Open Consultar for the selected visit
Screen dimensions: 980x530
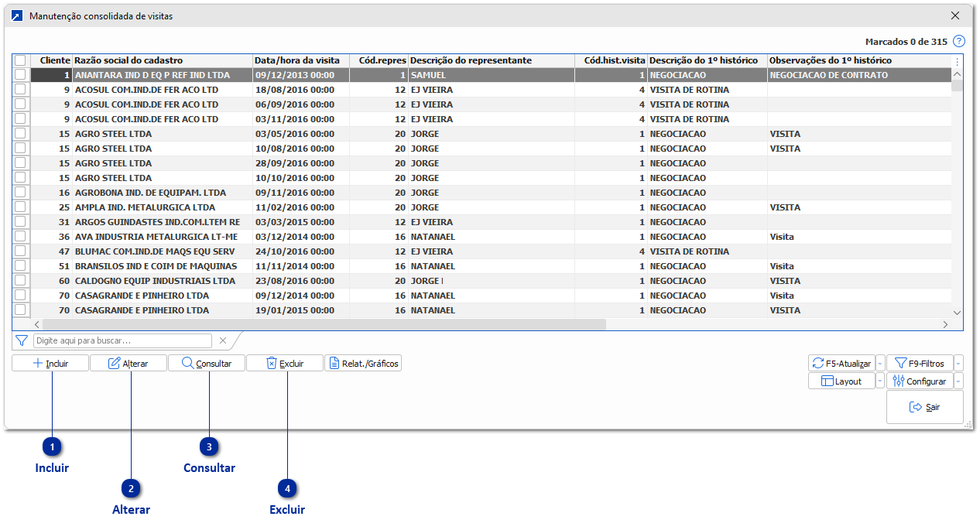click(207, 363)
